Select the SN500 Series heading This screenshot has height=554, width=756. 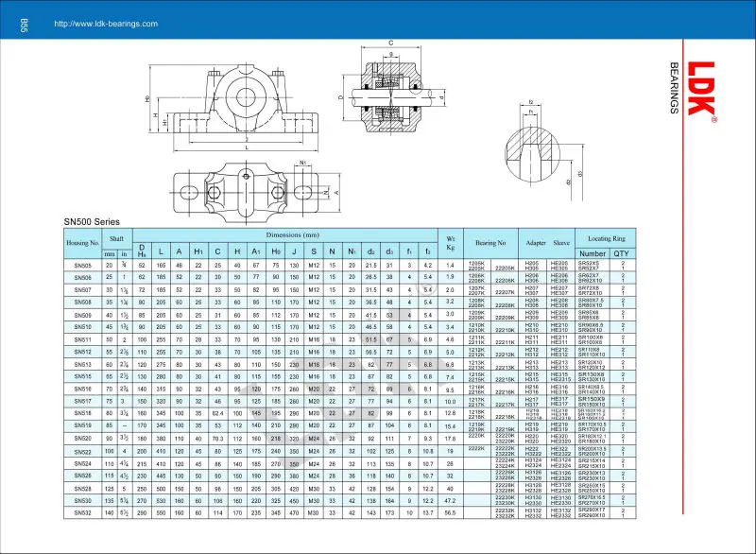coord(92,222)
